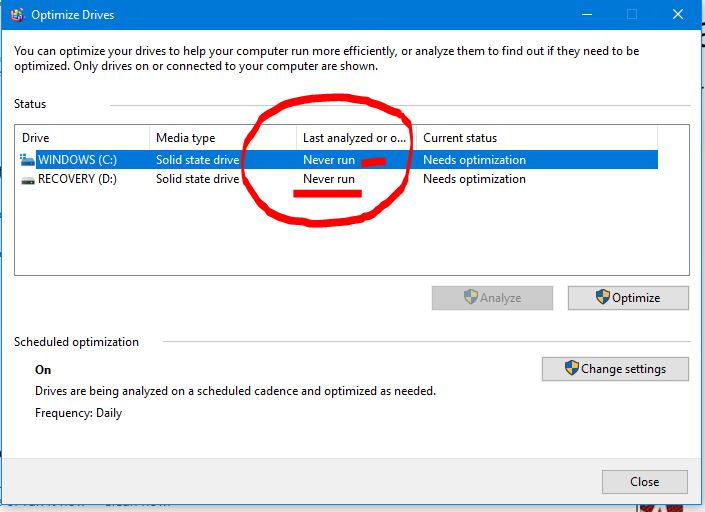Viewport: 705px width, 512px height.
Task: Click the RECOVERY (D:) drive icon
Action: pos(28,180)
